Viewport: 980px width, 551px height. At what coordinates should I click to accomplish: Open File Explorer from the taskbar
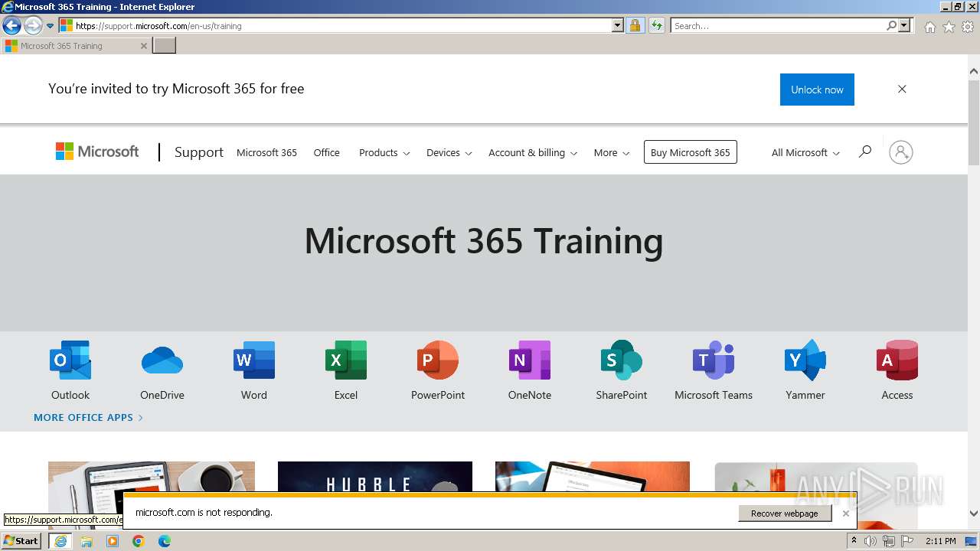tap(87, 541)
